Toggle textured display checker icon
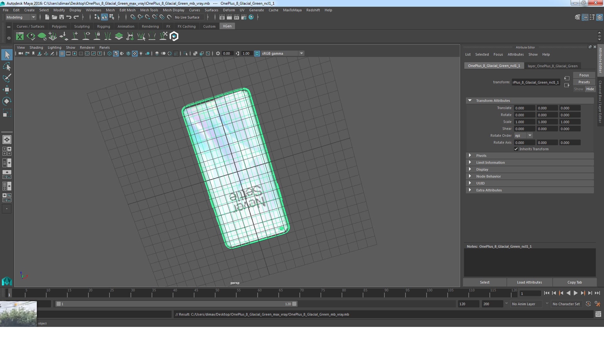Screen dimensions: 604x364 tap(135, 53)
